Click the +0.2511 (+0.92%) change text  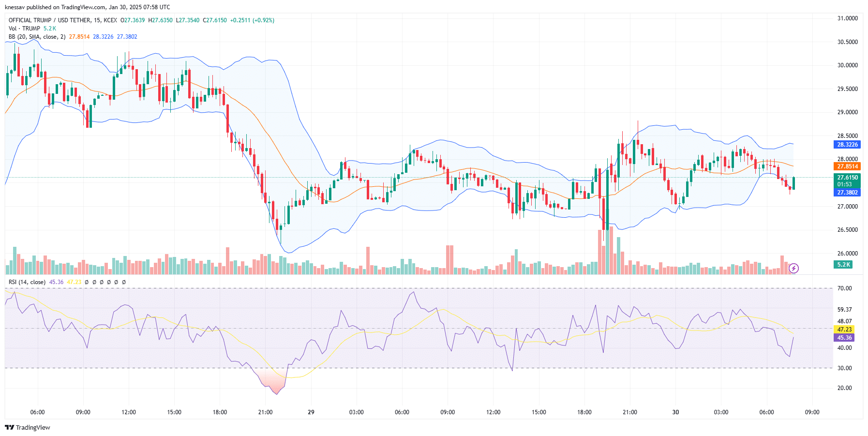click(252, 20)
